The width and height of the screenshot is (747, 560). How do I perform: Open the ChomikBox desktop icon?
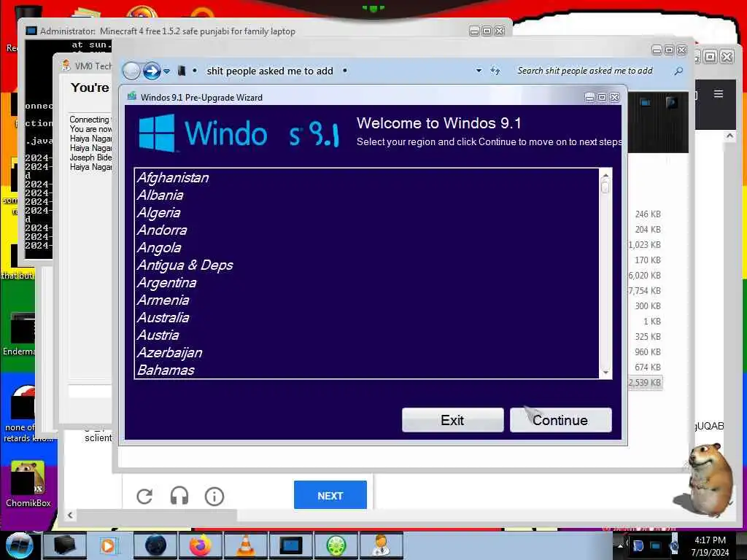[x=28, y=485]
